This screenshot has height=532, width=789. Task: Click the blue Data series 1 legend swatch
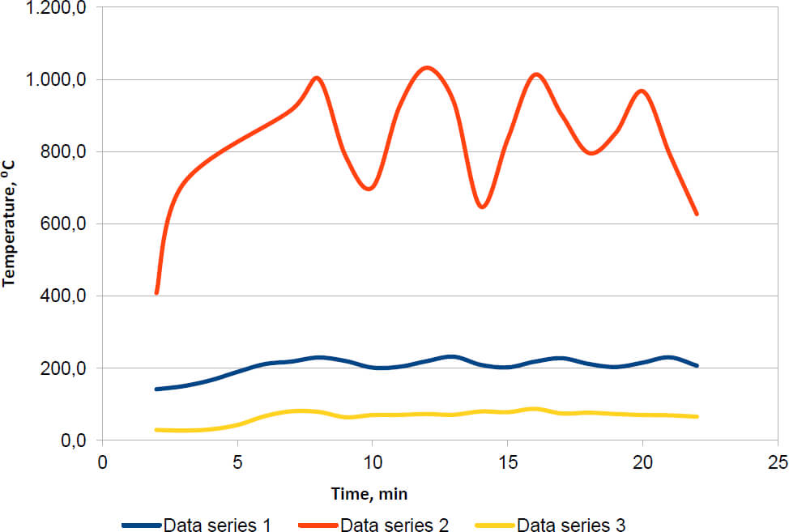point(142,525)
